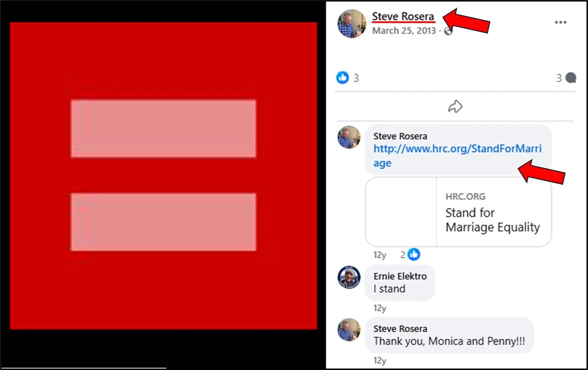The width and height of the screenshot is (588, 370).
Task: Click the Steve Rosera post author name
Action: tap(403, 17)
